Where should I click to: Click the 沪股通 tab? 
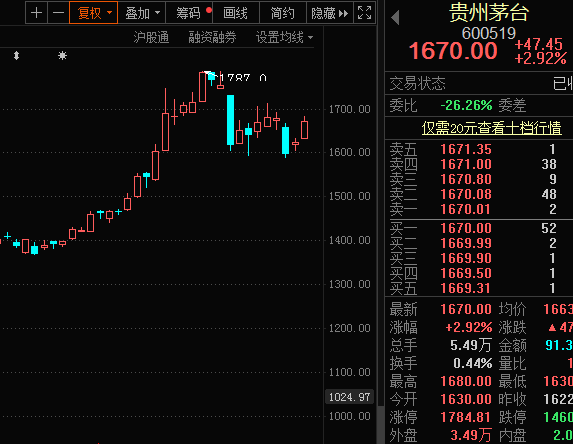[151, 37]
